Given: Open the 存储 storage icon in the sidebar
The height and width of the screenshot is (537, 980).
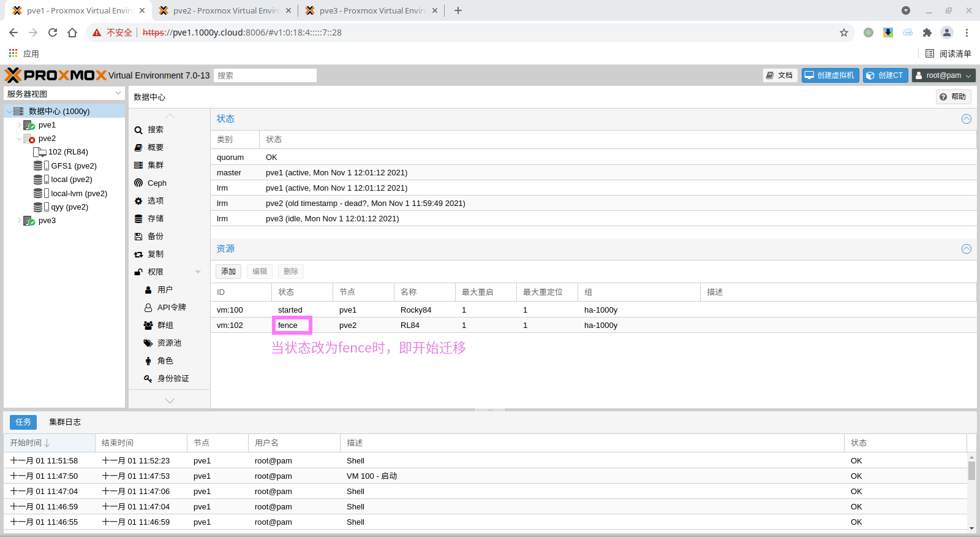Looking at the screenshot, I should pos(138,219).
